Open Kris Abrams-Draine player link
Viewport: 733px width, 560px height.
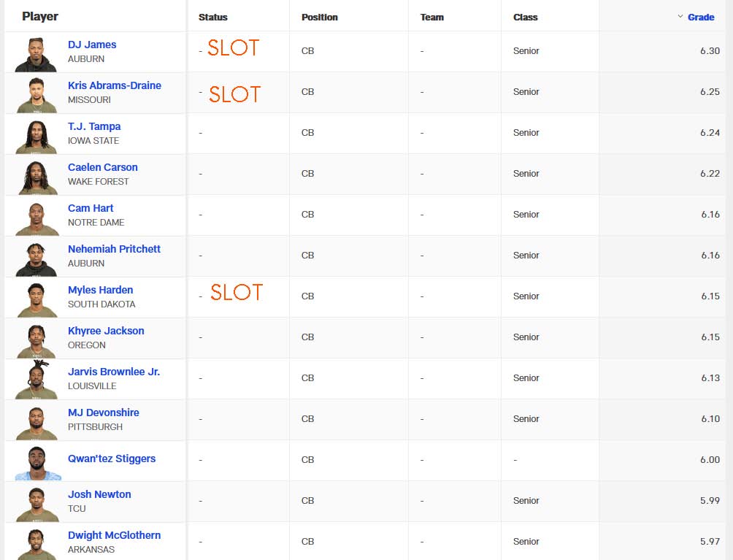coord(114,85)
